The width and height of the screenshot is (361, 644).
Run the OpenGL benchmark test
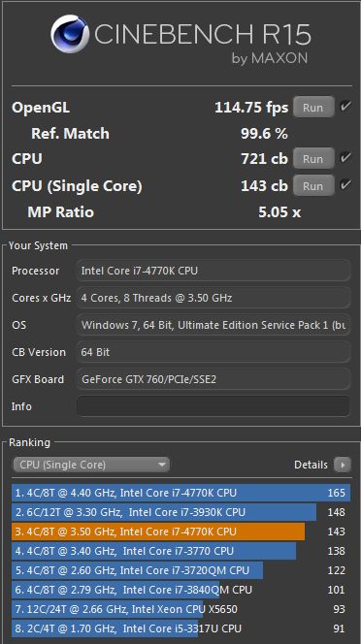tap(313, 108)
